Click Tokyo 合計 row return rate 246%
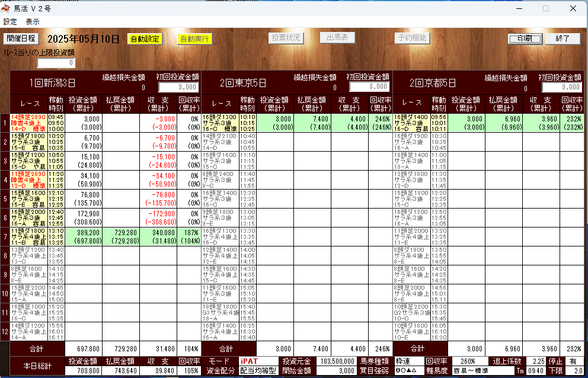This screenshot has height=378, width=588. [381, 349]
